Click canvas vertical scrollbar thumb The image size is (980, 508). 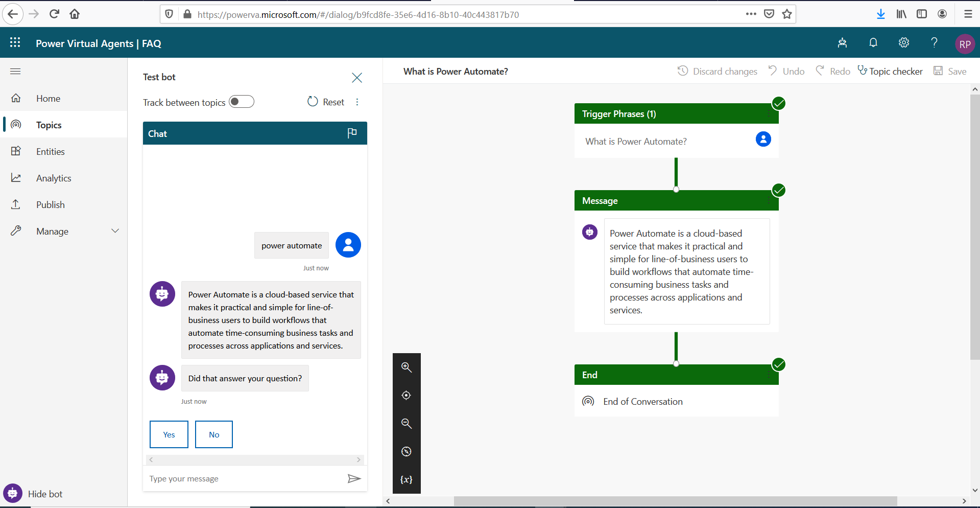coord(975,227)
